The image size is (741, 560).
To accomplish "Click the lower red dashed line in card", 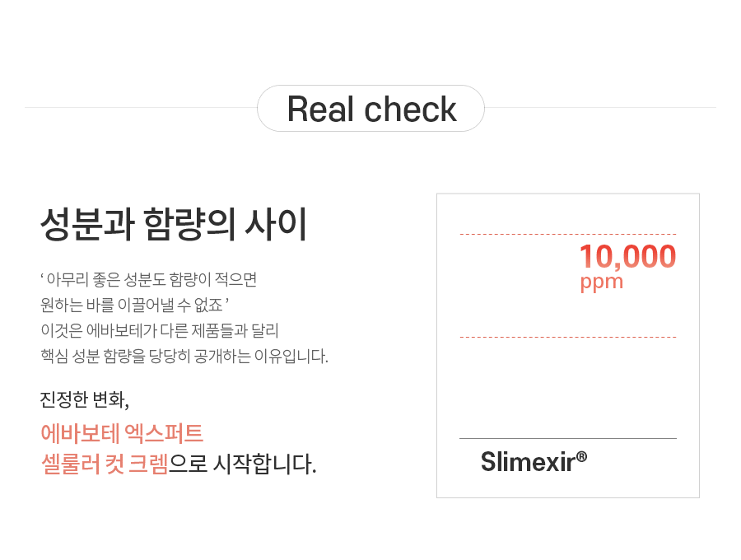I will (x=568, y=337).
